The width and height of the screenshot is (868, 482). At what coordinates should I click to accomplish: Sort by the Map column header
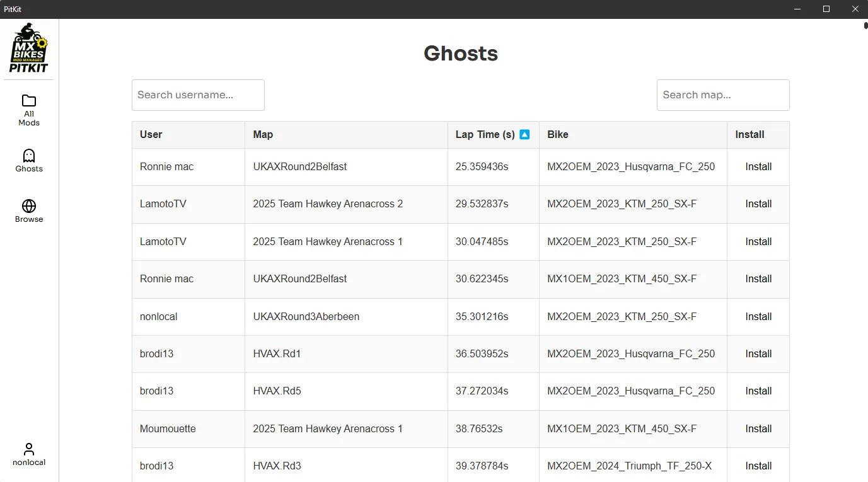tap(263, 134)
